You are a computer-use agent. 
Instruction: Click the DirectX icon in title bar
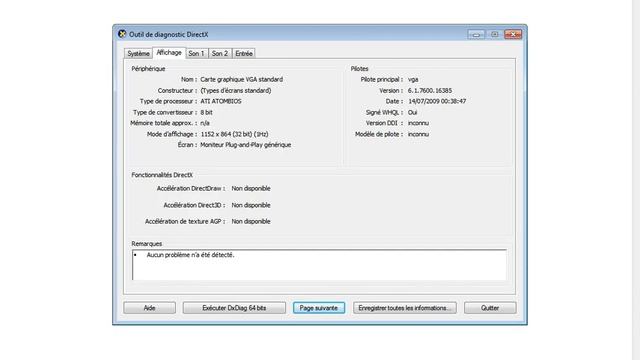[x=122, y=34]
